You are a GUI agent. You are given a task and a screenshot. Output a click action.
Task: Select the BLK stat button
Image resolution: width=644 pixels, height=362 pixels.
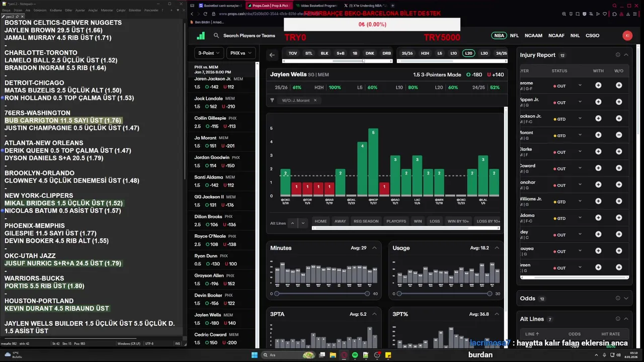coord(325,53)
